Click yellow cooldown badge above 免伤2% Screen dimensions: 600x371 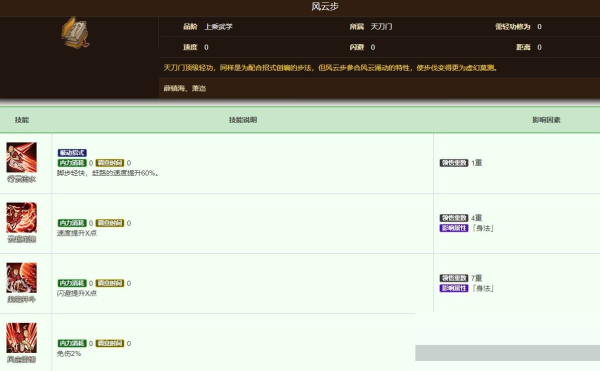tap(110, 343)
